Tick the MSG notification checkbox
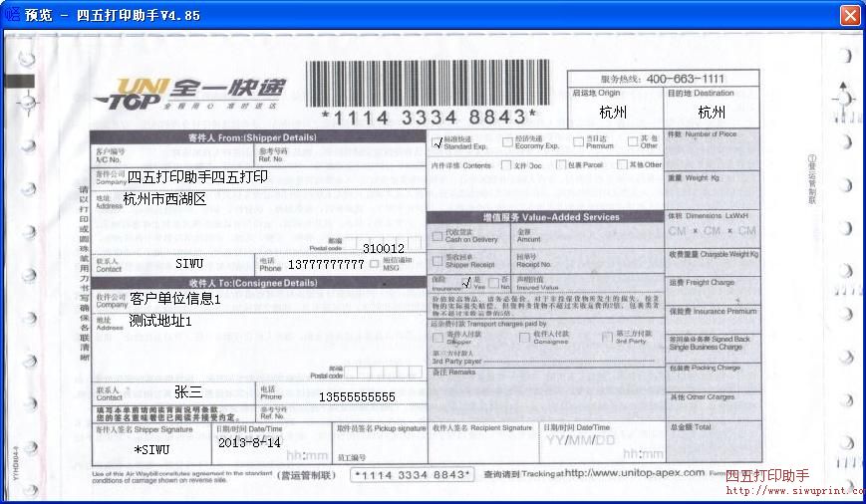This screenshot has height=504, width=866. click(x=374, y=264)
